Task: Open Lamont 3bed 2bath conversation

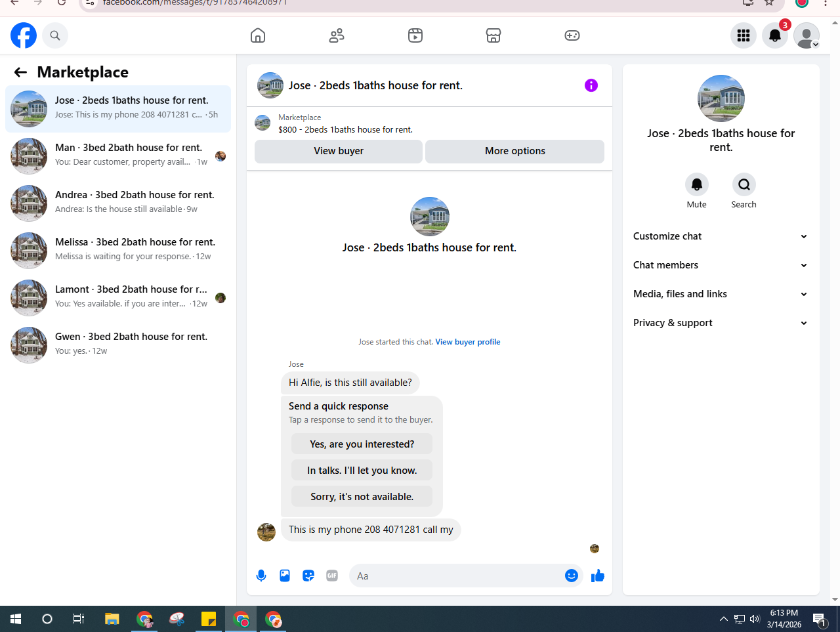Action: [x=118, y=298]
